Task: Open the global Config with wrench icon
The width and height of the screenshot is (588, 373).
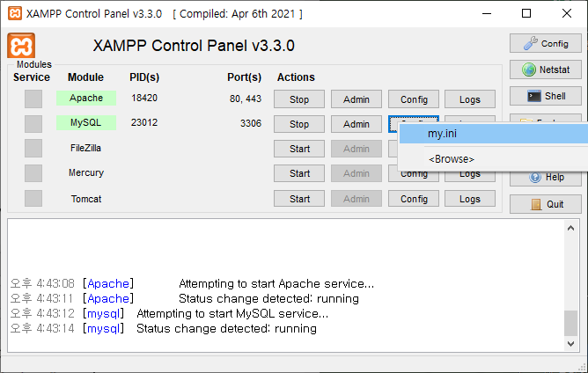Action: (545, 43)
